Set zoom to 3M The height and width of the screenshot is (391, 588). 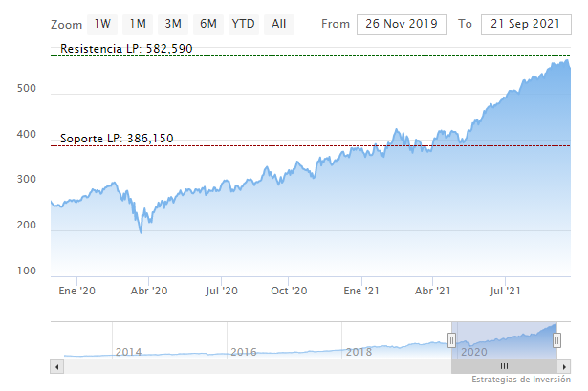pos(173,24)
